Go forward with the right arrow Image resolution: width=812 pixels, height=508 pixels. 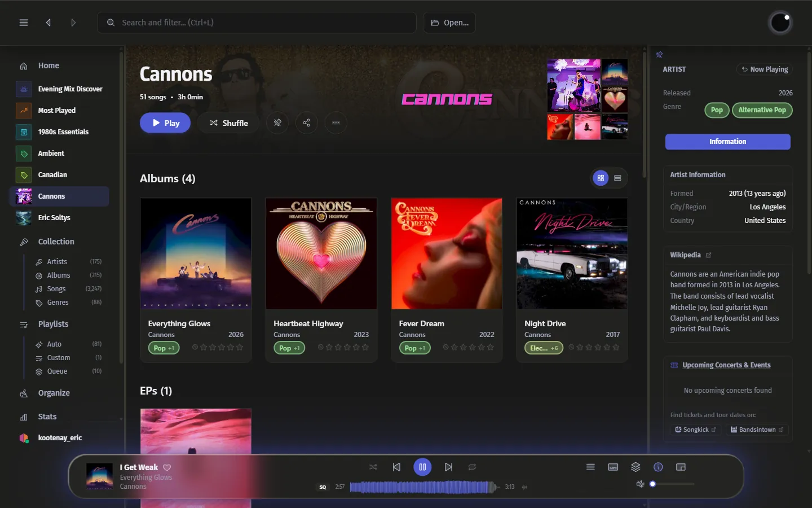point(73,23)
